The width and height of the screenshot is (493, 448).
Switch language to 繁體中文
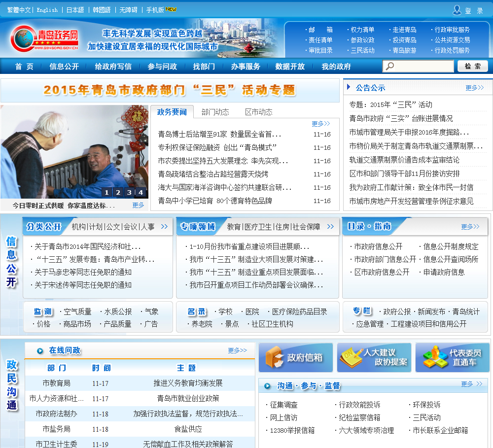coord(19,10)
